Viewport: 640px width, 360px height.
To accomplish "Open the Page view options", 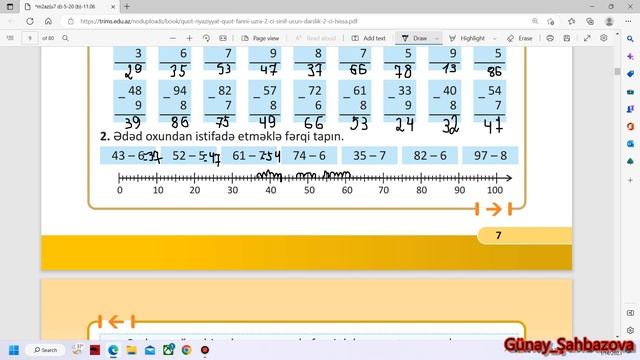I will pyautogui.click(x=260, y=38).
